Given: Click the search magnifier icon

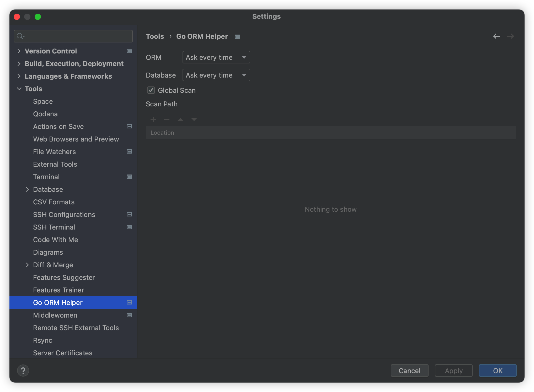Looking at the screenshot, I should [20, 36].
